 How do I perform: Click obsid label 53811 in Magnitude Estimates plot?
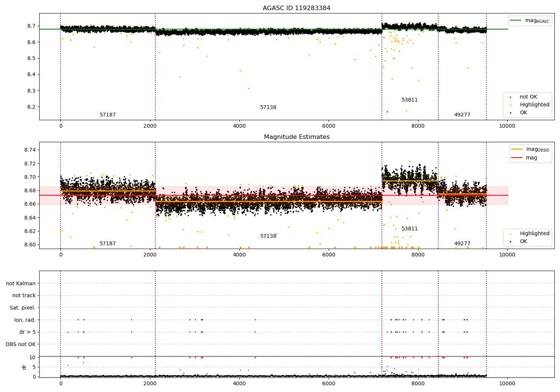point(410,229)
